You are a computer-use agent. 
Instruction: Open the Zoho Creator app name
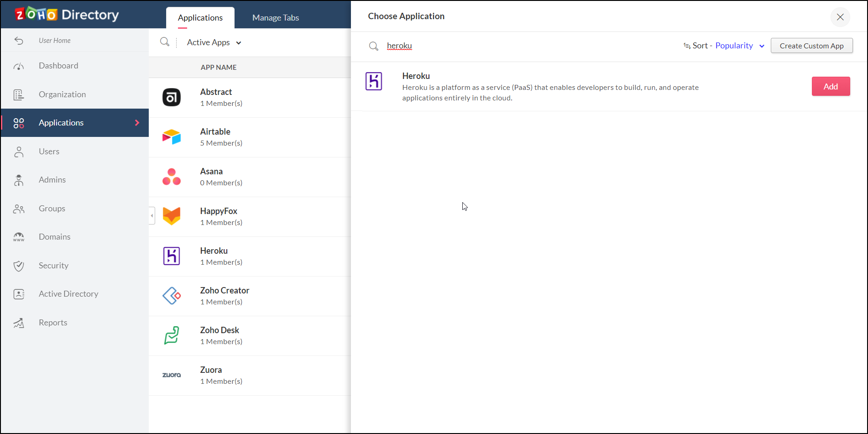(225, 290)
